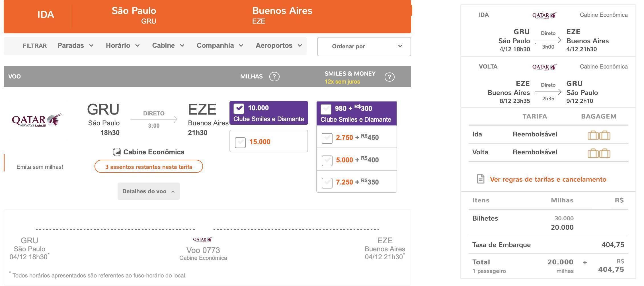Click 3 assentos restantes nesta tarifa badge

click(x=149, y=167)
